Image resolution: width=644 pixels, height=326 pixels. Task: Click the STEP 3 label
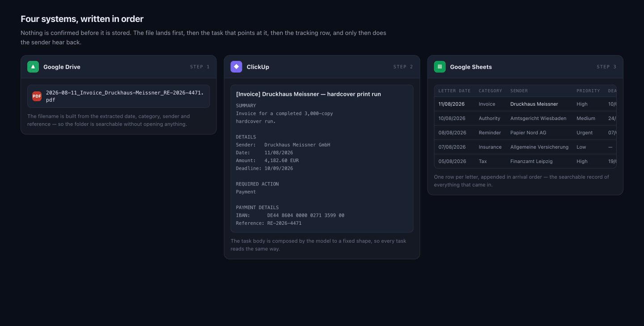coord(606,67)
